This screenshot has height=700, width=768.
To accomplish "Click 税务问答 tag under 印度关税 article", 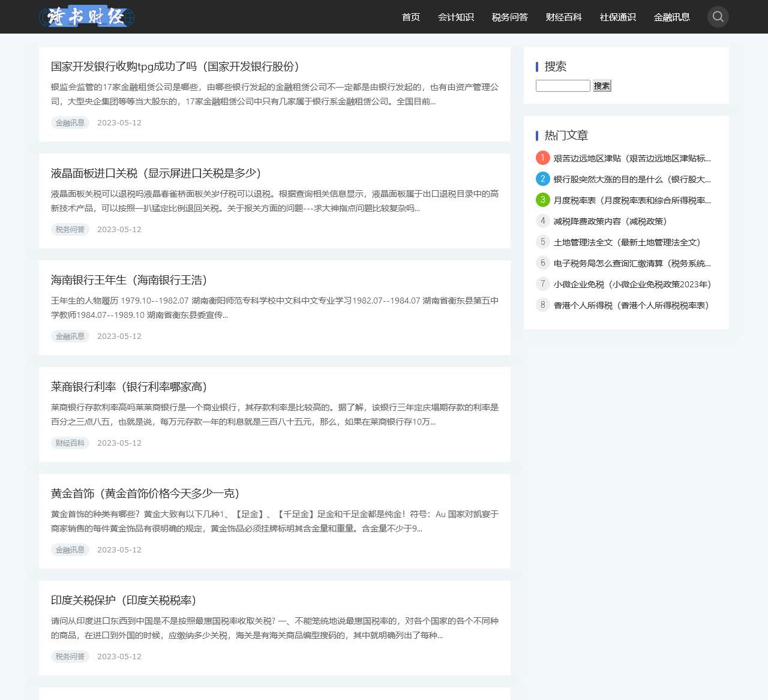I will 70,657.
